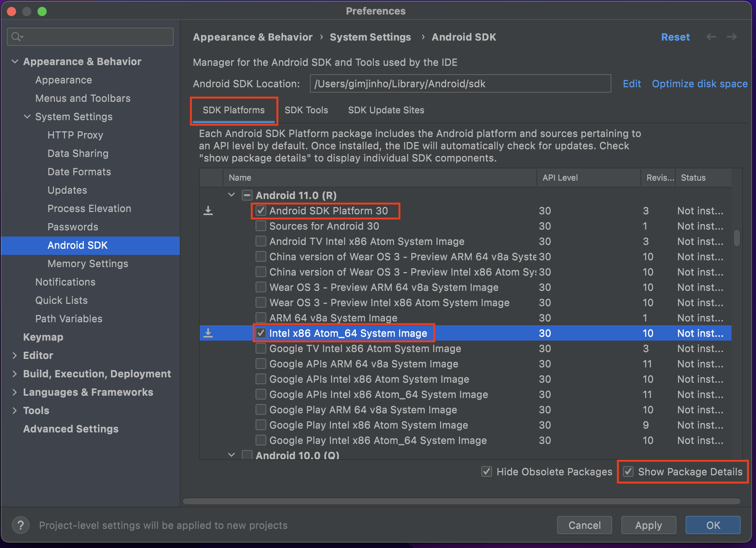Click Optimize disk space link
Image resolution: width=756 pixels, height=548 pixels.
click(x=700, y=84)
